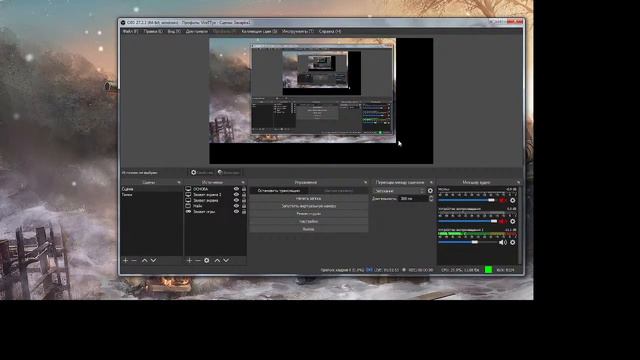640x360 pixels.
Task: Unmute Устройство воспроизведения red speaker
Action: pos(503,221)
